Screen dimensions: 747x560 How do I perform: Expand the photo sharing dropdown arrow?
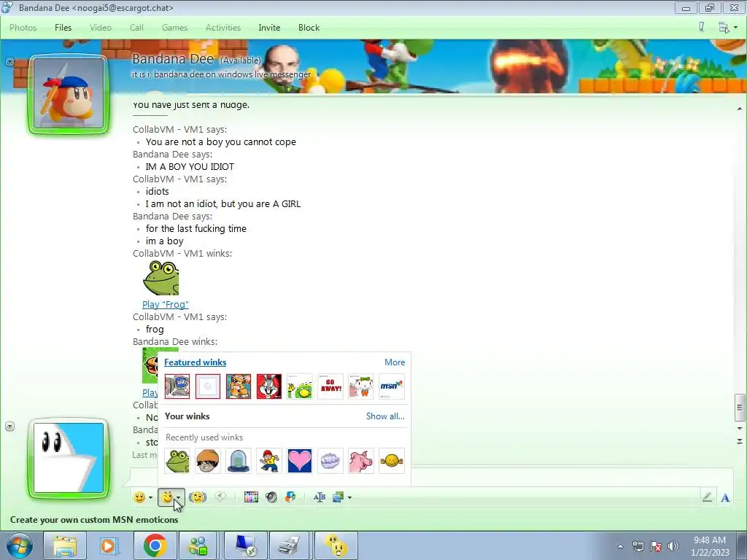349,497
